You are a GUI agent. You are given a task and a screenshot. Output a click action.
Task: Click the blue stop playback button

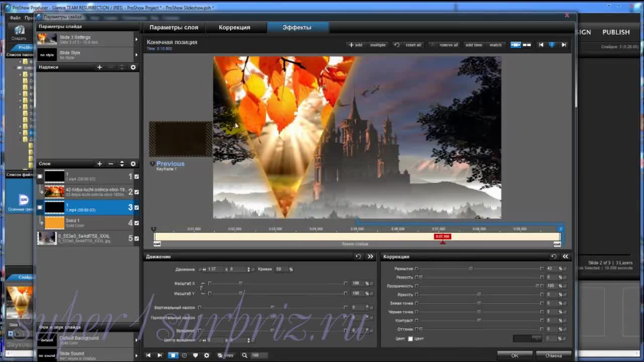(x=173, y=355)
